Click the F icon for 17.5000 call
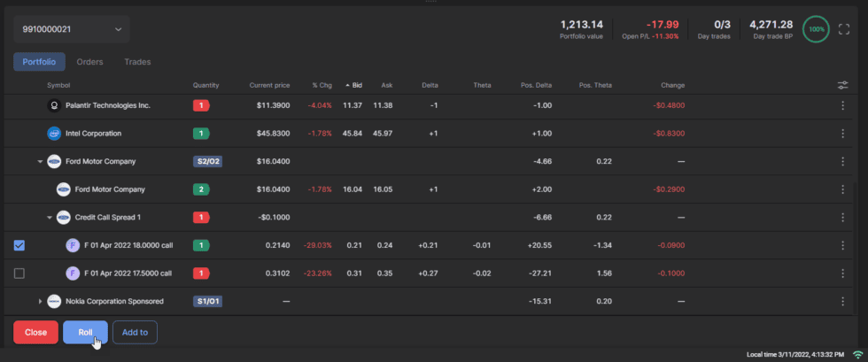Screen dimensions: 868x362 tap(73, 273)
